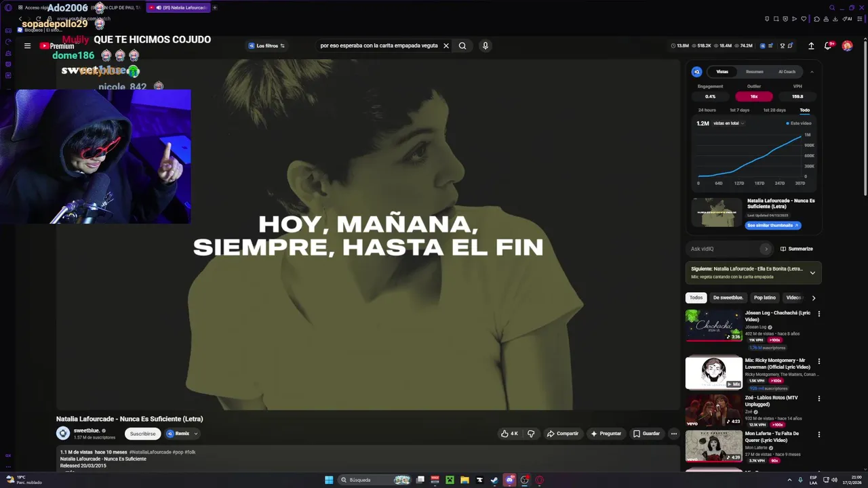
Task: Select the 1st 7 days range
Action: tap(740, 110)
